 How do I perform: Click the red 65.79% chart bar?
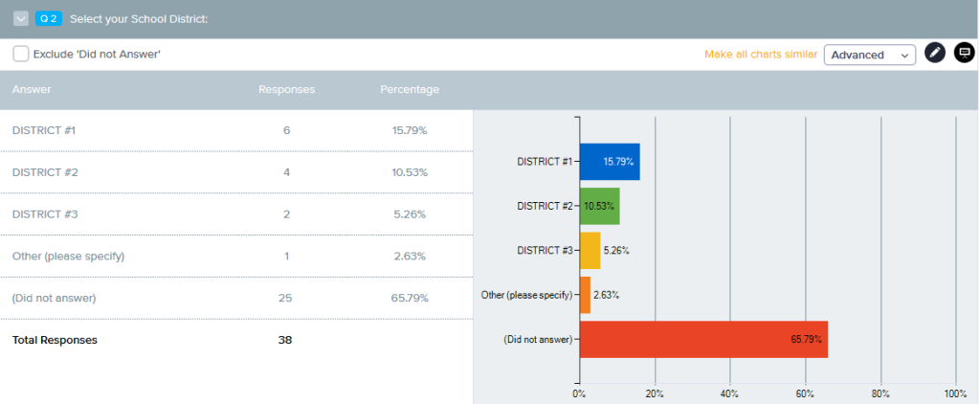702,339
